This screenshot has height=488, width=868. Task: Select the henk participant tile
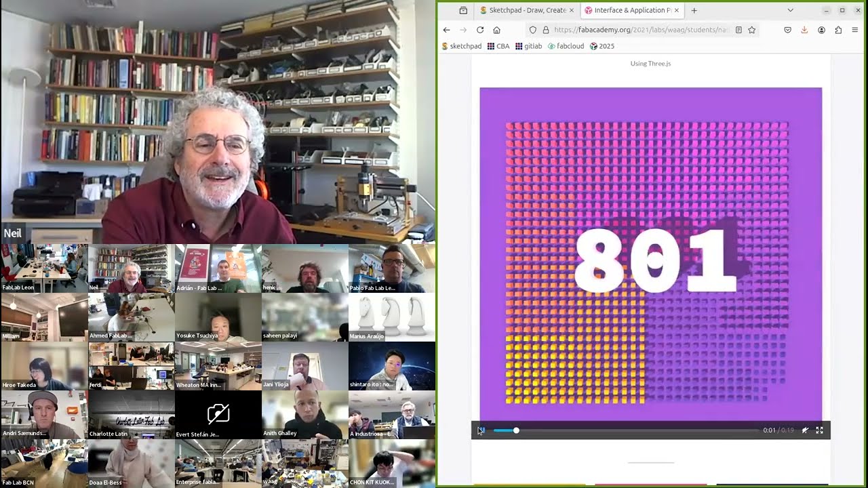pos(304,268)
